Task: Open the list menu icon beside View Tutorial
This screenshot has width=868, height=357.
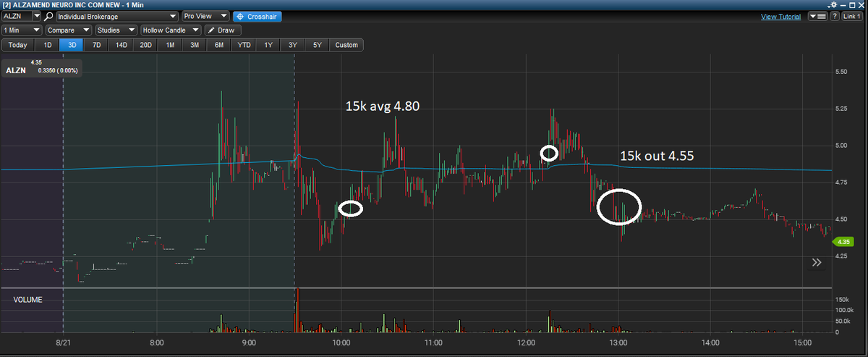Action: (817, 16)
